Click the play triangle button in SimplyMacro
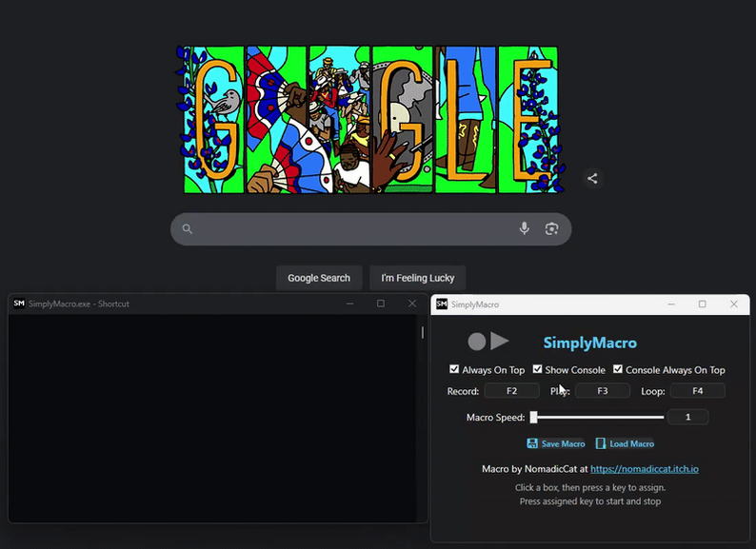Viewport: 756px width, 549px height. click(x=500, y=341)
